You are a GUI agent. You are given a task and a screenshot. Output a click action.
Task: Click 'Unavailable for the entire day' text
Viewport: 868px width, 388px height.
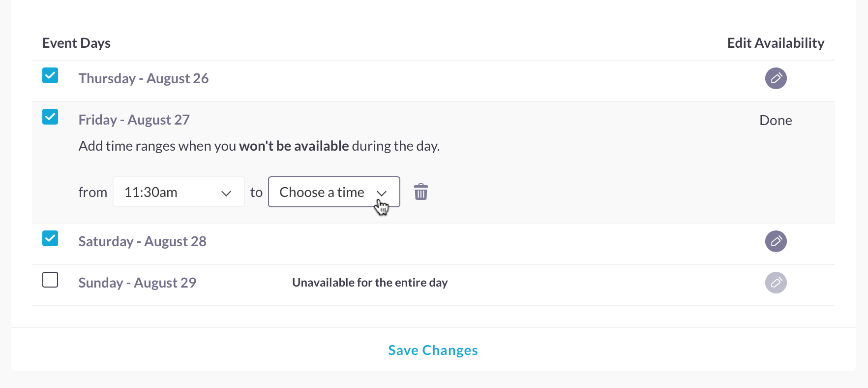tap(370, 283)
